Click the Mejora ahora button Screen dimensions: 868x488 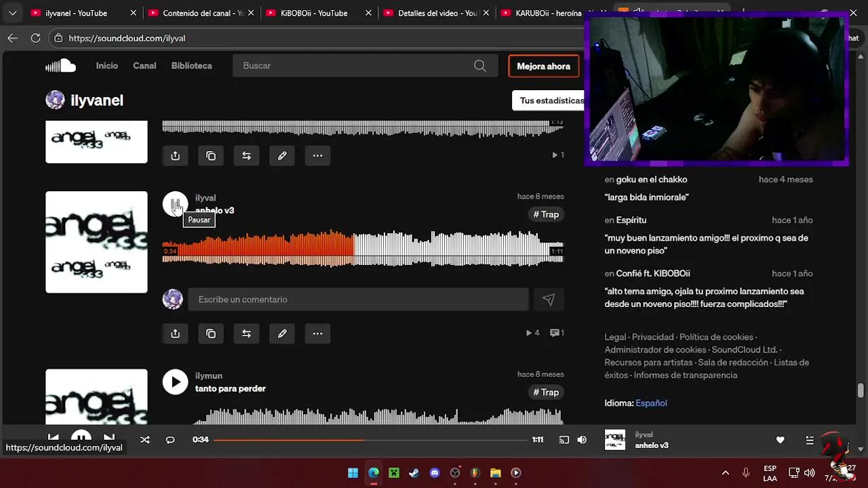pyautogui.click(x=544, y=66)
